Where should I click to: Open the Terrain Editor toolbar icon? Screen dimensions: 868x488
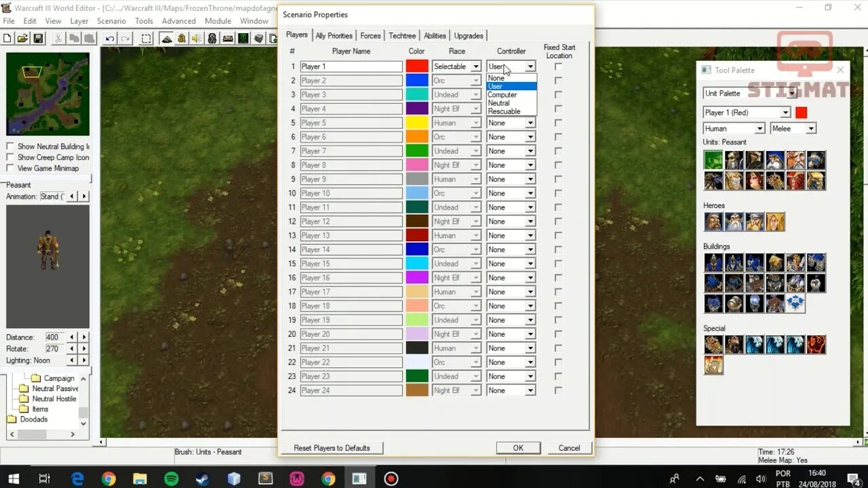click(167, 39)
